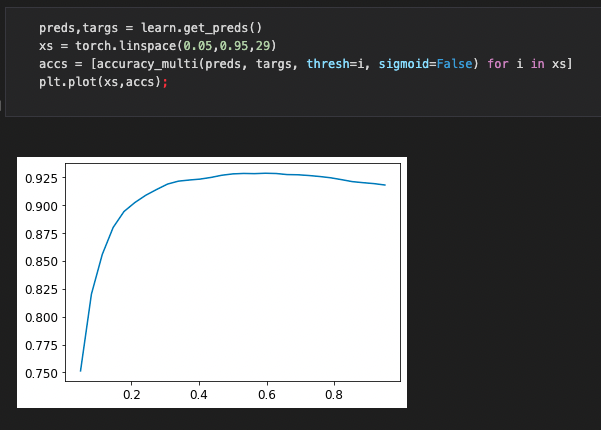Click the 0.4 x-axis tick label
601x430 pixels.
(199, 395)
